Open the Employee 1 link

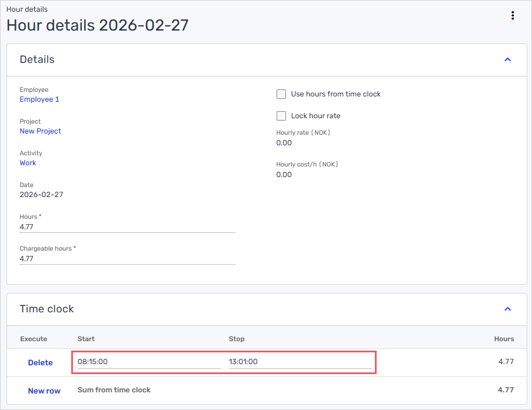click(x=39, y=99)
